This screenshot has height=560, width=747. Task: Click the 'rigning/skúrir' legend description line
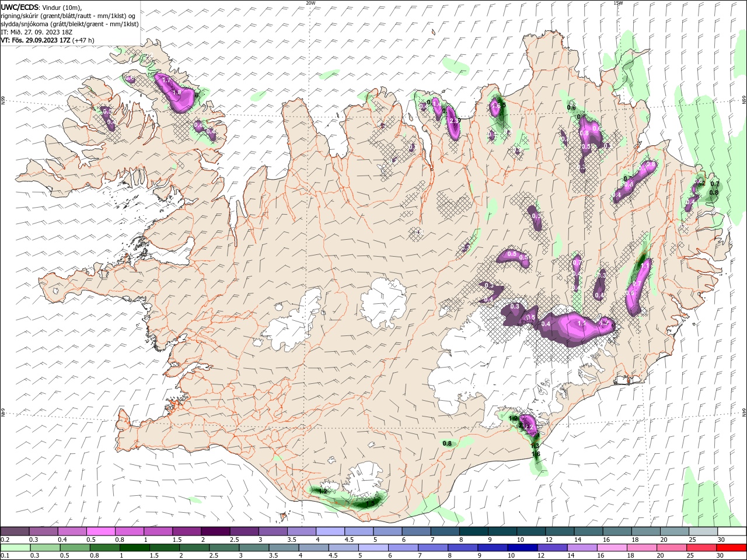click(68, 16)
